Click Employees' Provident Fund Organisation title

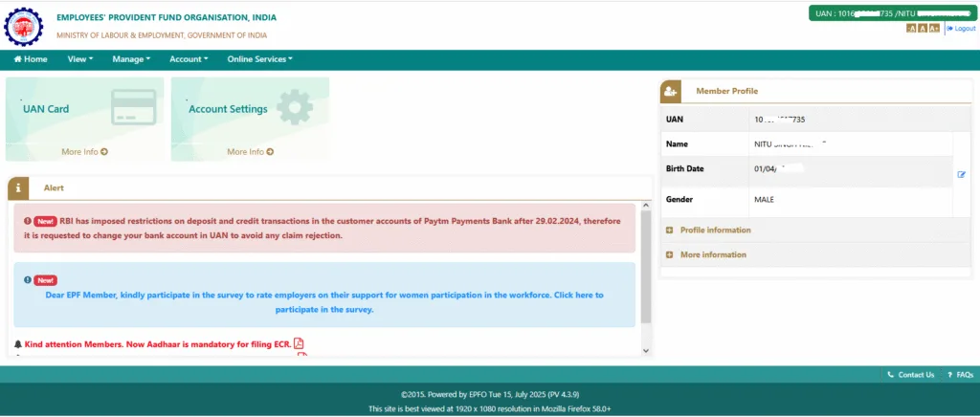[x=167, y=17]
